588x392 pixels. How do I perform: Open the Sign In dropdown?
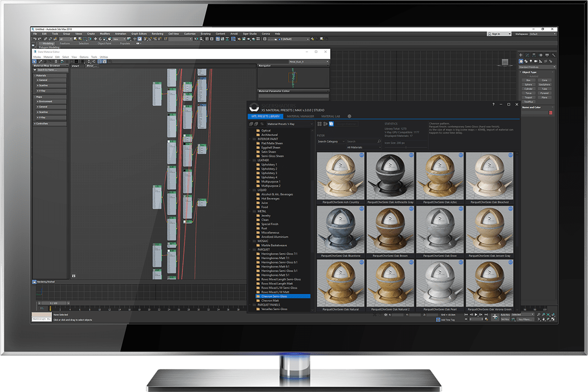(500, 34)
